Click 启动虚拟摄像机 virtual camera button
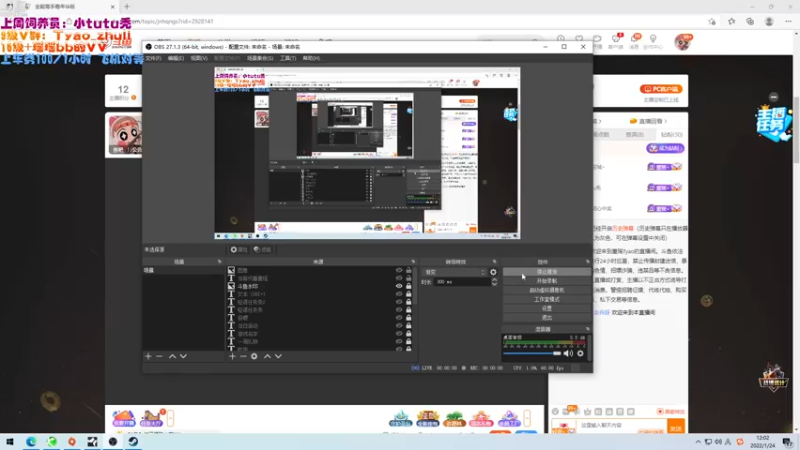The width and height of the screenshot is (800, 450). 547,290
